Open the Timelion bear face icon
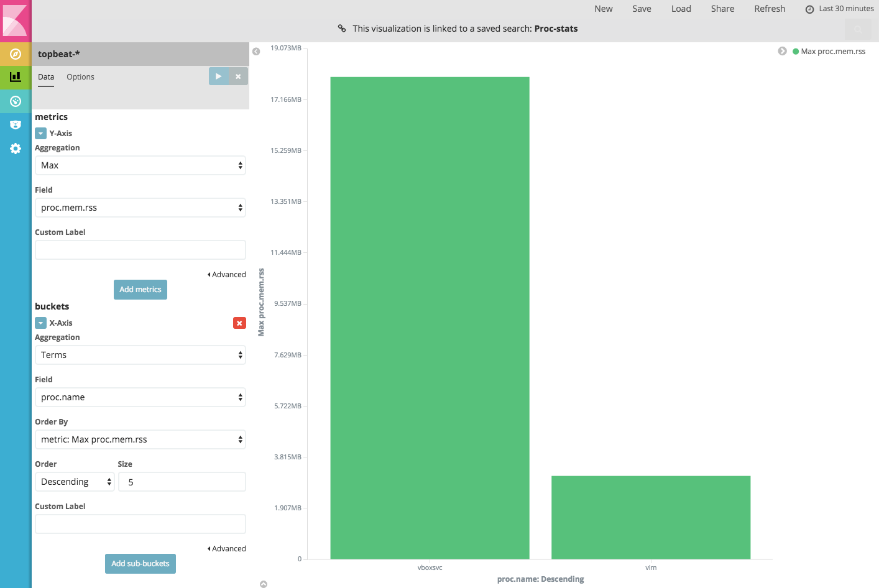Image resolution: width=879 pixels, height=588 pixels. [x=16, y=125]
